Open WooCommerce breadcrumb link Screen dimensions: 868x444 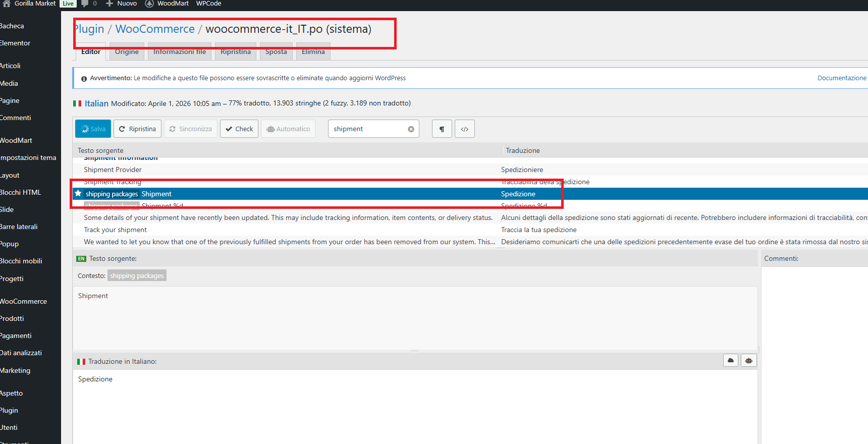[155, 29]
